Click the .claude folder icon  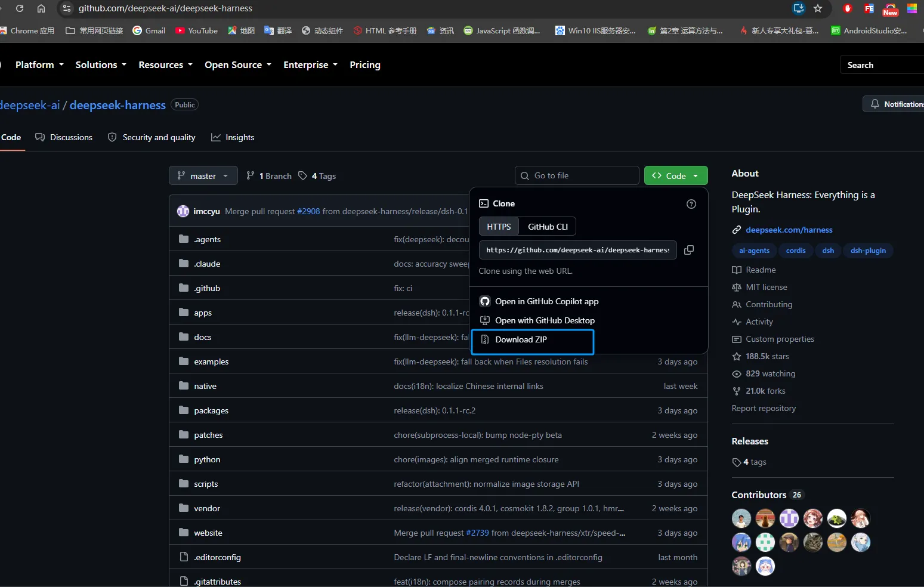[x=184, y=264]
